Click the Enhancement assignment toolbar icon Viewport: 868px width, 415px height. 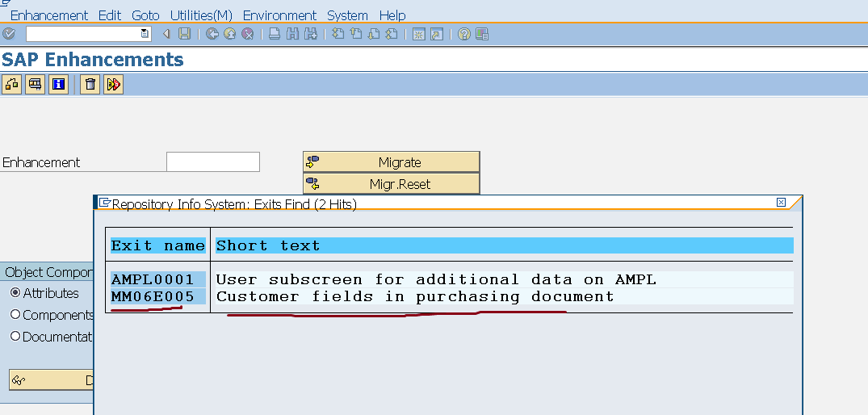(11, 84)
